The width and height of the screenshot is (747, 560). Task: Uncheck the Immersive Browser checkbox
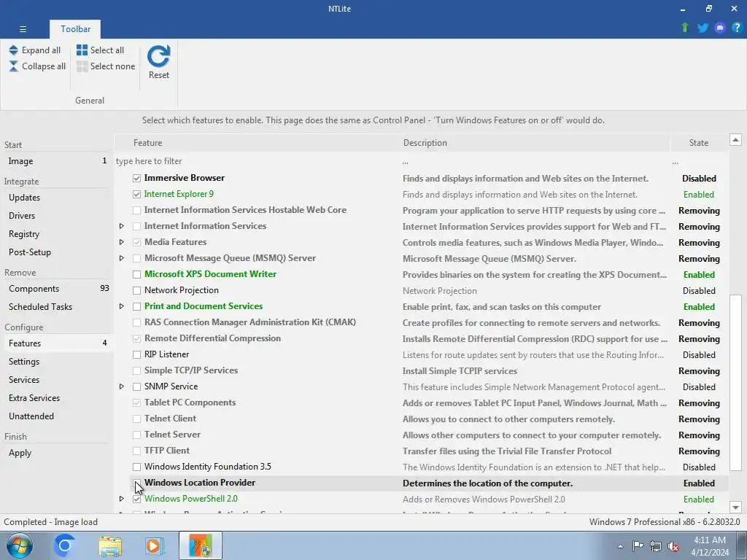(x=136, y=178)
